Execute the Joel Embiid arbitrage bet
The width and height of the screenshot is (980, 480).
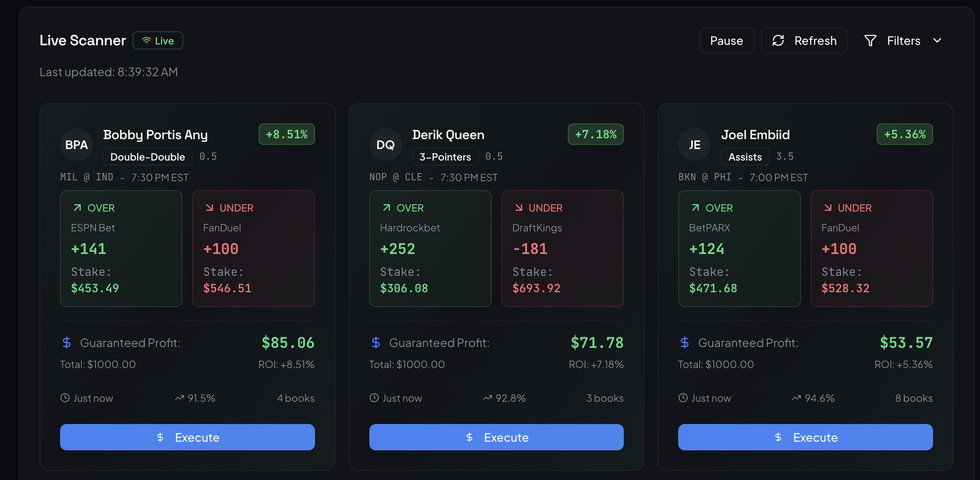pos(805,437)
